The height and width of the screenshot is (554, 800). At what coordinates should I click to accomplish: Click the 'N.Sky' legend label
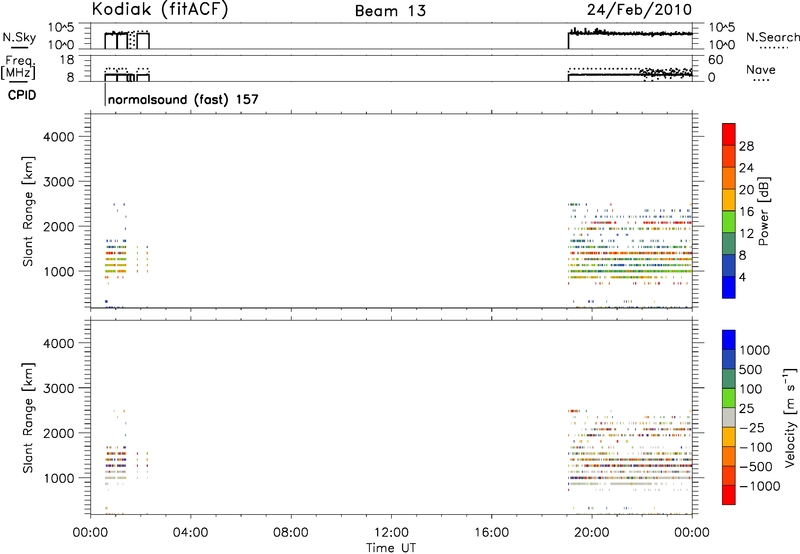click(x=19, y=37)
